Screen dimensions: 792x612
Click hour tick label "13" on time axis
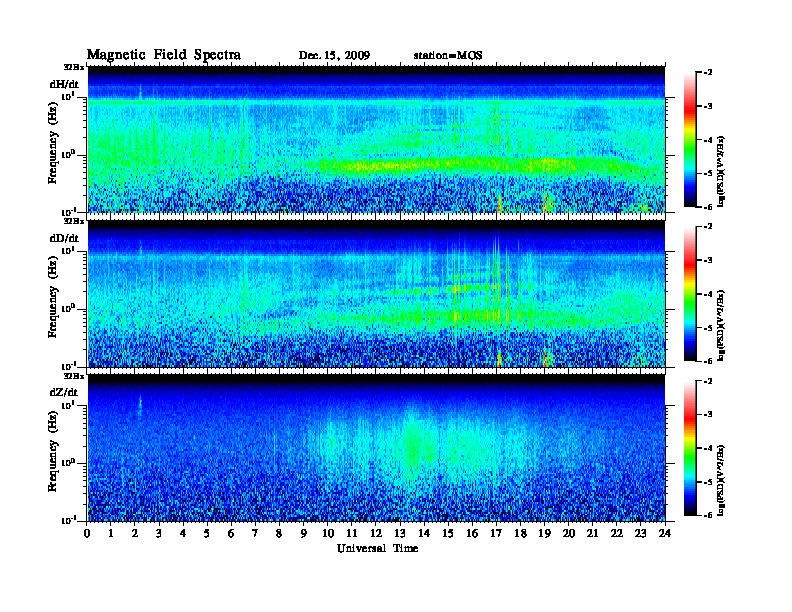[x=400, y=534]
